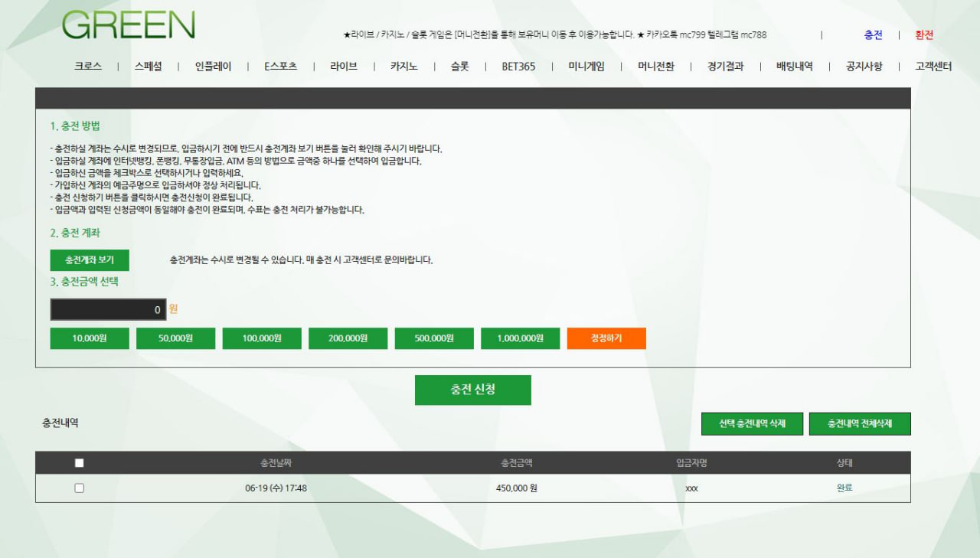Click 충전내역 전체삭제 button

[859, 424]
